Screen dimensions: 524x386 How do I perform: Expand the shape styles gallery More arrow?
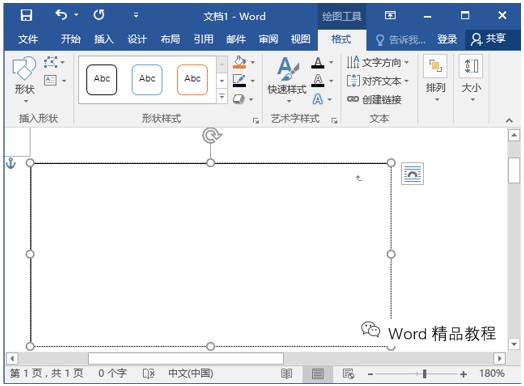click(222, 97)
